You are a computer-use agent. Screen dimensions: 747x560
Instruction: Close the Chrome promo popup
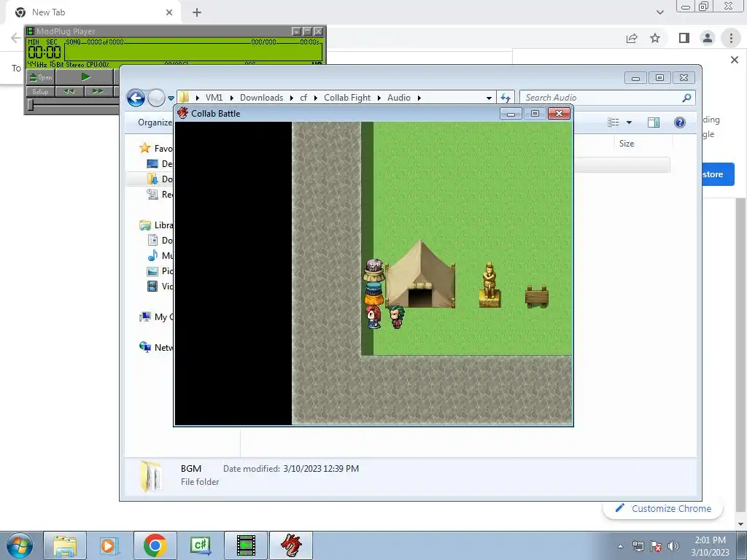pyautogui.click(x=735, y=60)
